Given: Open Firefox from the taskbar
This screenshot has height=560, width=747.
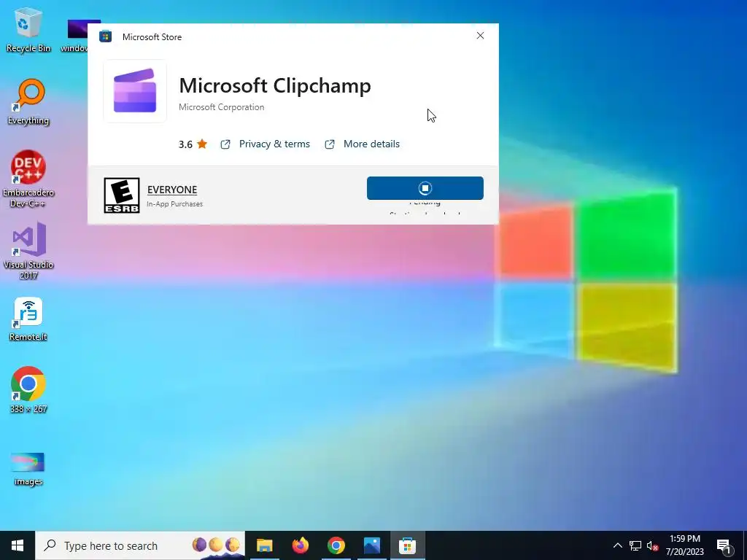Looking at the screenshot, I should [300, 545].
